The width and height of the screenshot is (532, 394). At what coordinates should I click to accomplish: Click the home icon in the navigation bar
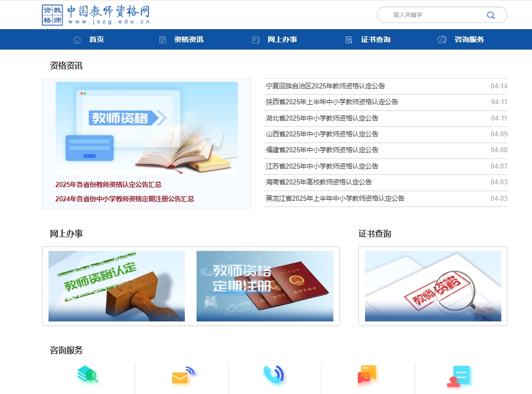[x=76, y=39]
